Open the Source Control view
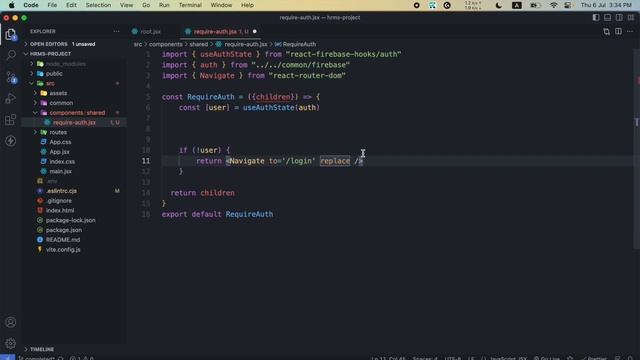The image size is (640, 360). click(11, 77)
